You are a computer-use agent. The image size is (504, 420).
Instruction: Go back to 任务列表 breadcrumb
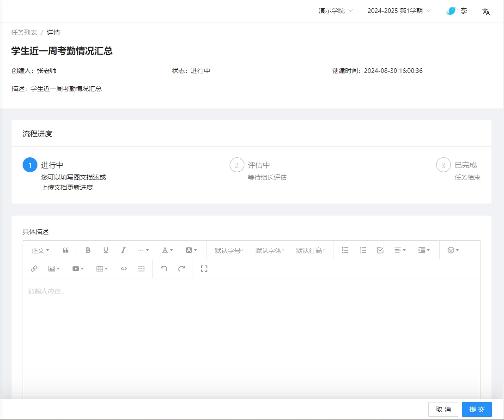pyautogui.click(x=24, y=32)
